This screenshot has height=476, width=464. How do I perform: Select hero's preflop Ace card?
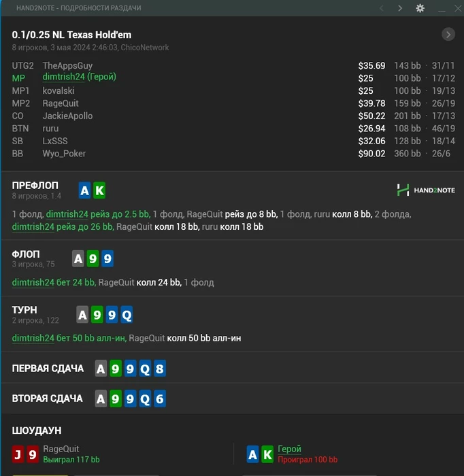click(x=85, y=190)
